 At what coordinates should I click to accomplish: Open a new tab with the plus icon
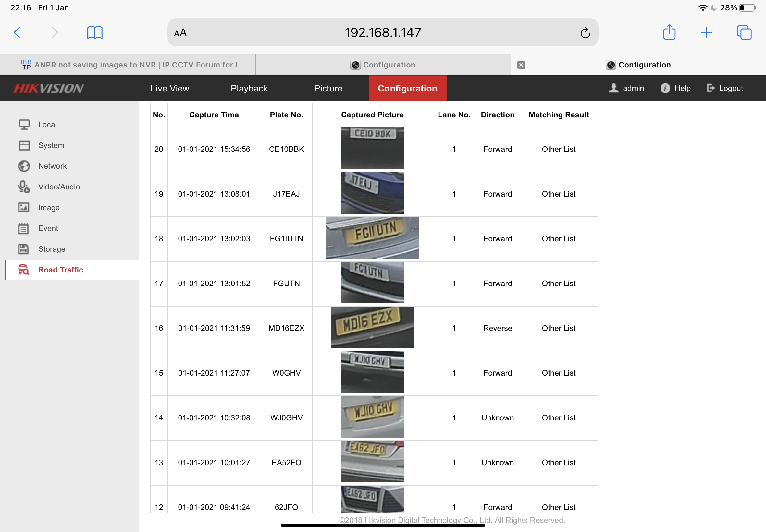click(706, 32)
